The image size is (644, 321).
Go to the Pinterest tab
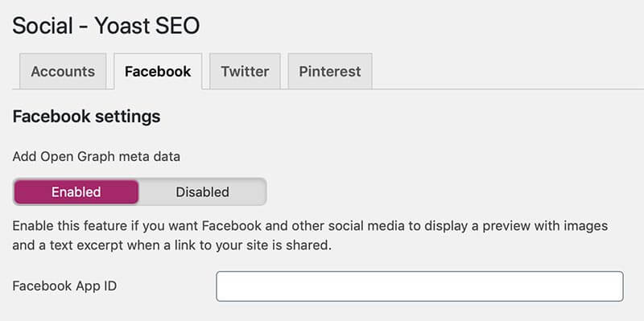(x=330, y=72)
